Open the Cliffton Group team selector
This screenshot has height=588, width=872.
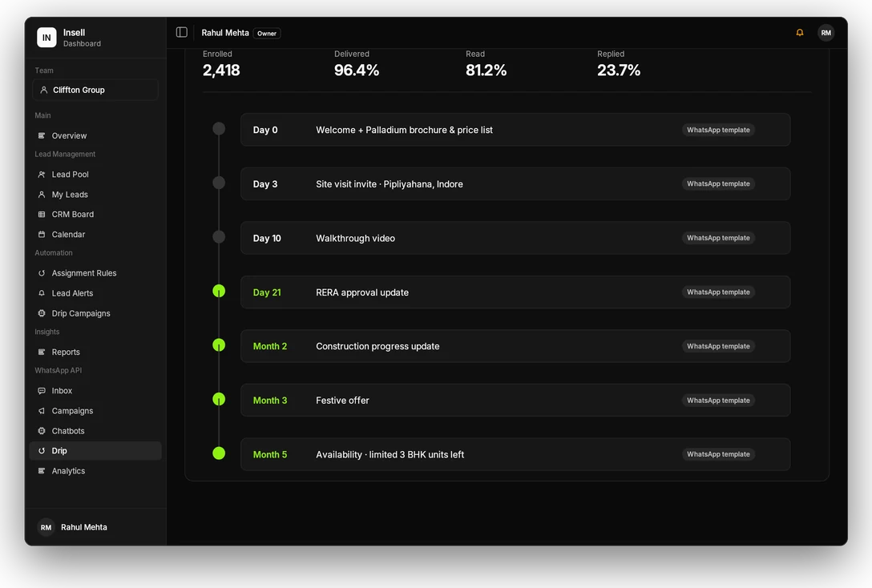pos(95,90)
